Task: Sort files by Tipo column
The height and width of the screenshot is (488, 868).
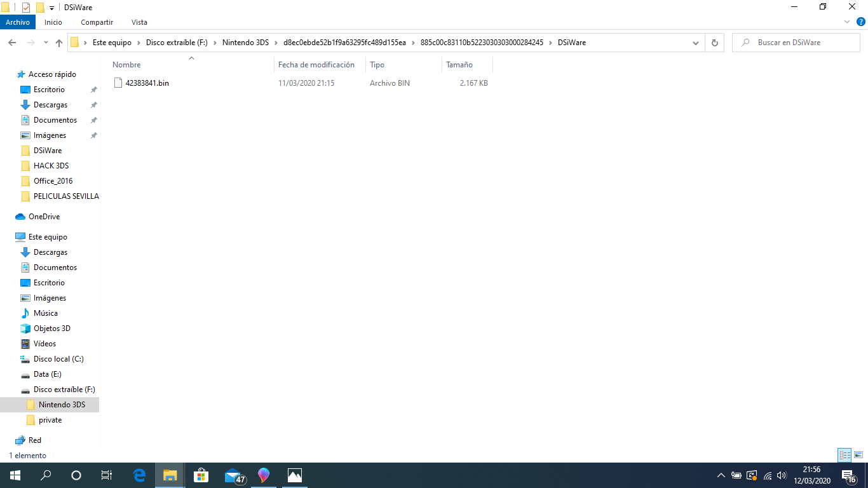Action: click(377, 65)
